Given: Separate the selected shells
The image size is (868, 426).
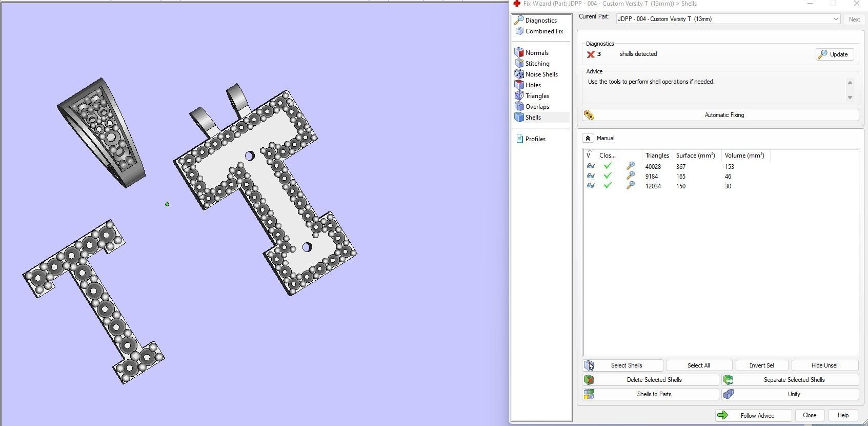Looking at the screenshot, I should tap(790, 380).
